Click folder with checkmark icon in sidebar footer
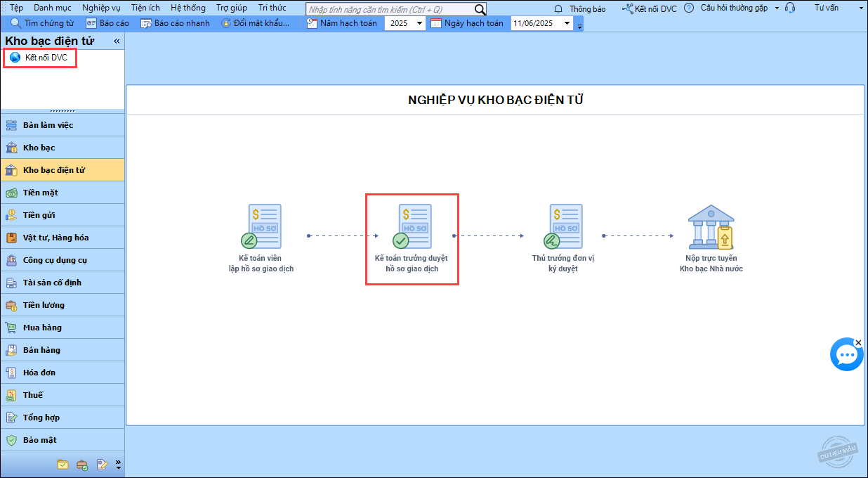Image resolution: width=868 pixels, height=478 pixels. (63, 464)
